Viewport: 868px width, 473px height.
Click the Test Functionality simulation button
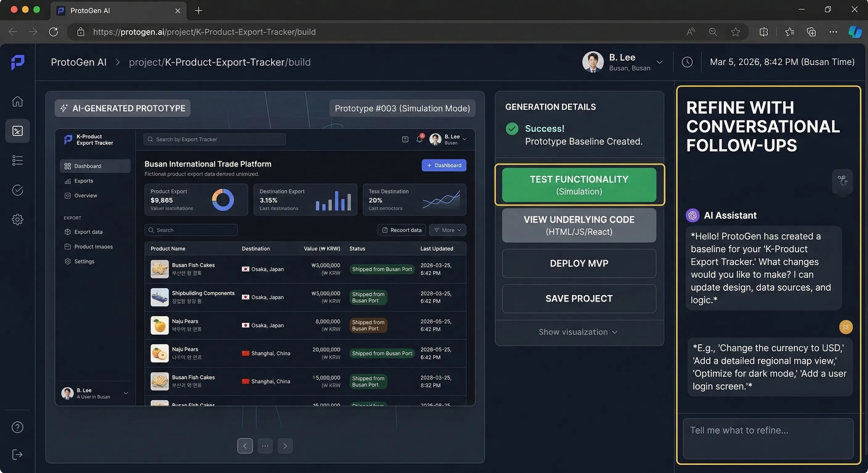point(579,185)
